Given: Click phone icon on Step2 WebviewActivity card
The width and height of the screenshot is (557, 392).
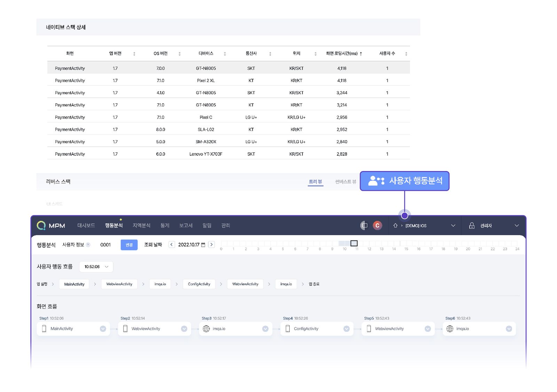Looking at the screenshot, I should coord(125,329).
